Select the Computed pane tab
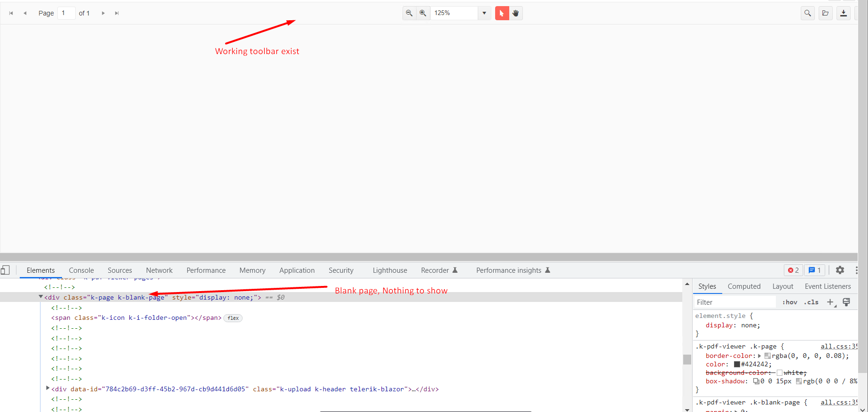Screen dimensions: 868x412 click(x=744, y=286)
